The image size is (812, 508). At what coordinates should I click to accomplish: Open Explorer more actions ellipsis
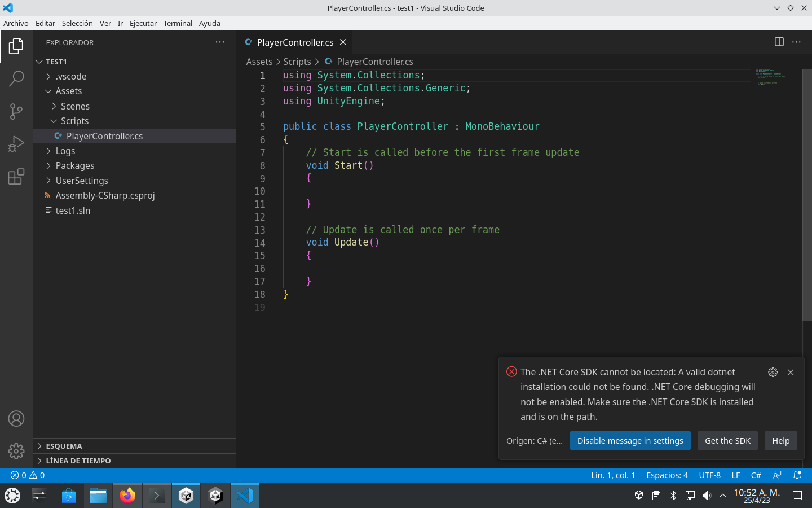point(220,42)
